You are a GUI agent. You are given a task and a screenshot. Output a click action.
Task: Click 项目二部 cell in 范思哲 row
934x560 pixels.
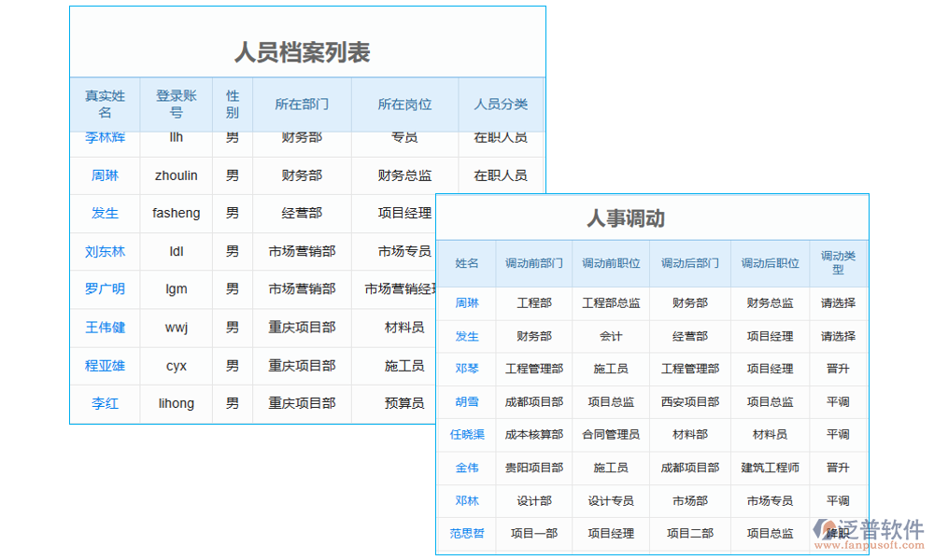pos(690,533)
